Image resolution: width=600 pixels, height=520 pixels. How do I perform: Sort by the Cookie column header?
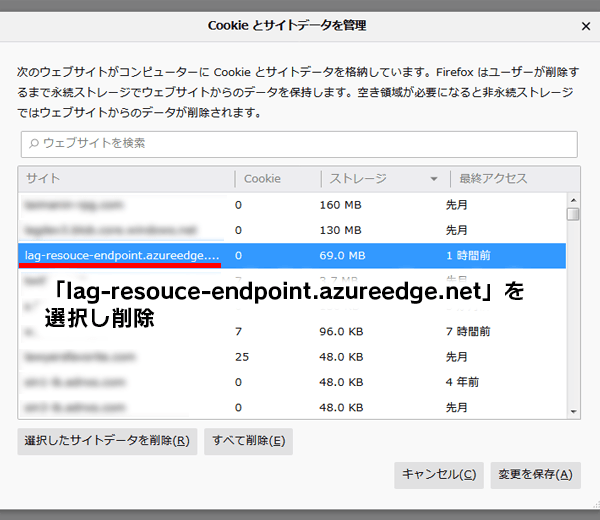[278, 179]
